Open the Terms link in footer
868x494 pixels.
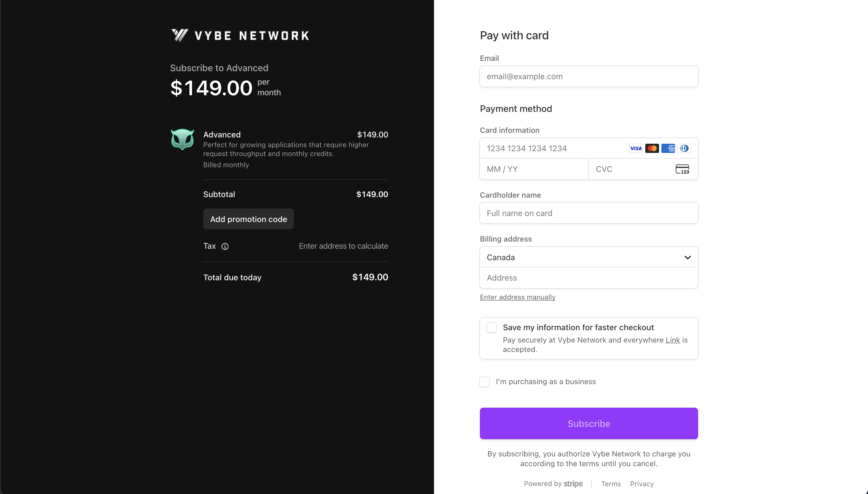coord(611,484)
